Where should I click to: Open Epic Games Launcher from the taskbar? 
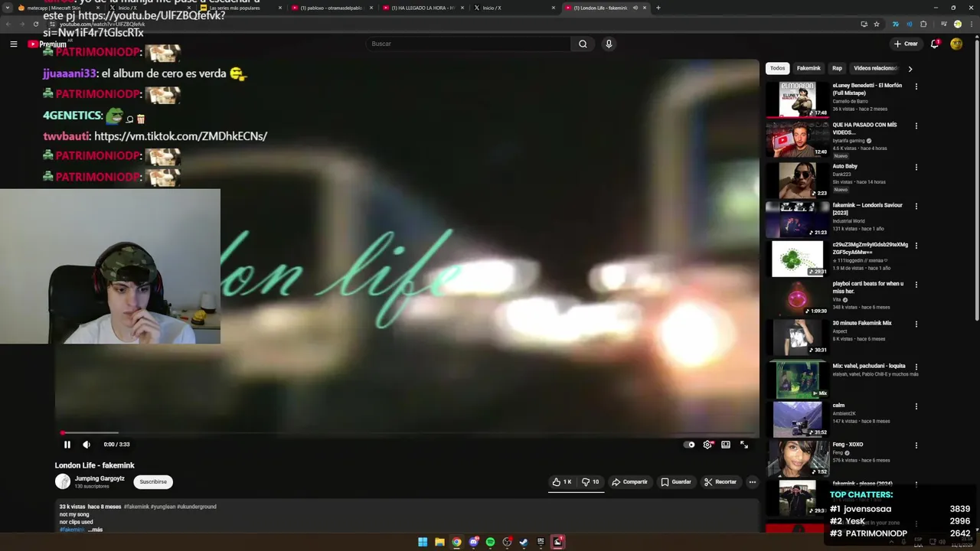point(541,542)
